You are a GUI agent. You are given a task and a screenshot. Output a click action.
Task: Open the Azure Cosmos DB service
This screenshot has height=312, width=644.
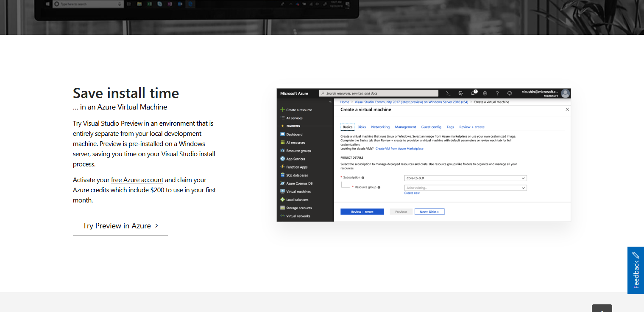(x=299, y=183)
